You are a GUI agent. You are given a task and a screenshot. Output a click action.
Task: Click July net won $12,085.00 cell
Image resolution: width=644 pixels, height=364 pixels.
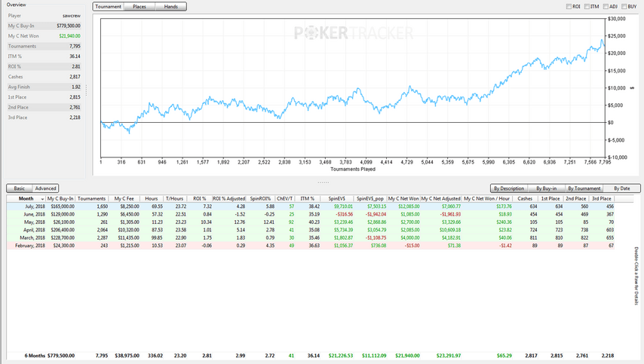[408, 206]
